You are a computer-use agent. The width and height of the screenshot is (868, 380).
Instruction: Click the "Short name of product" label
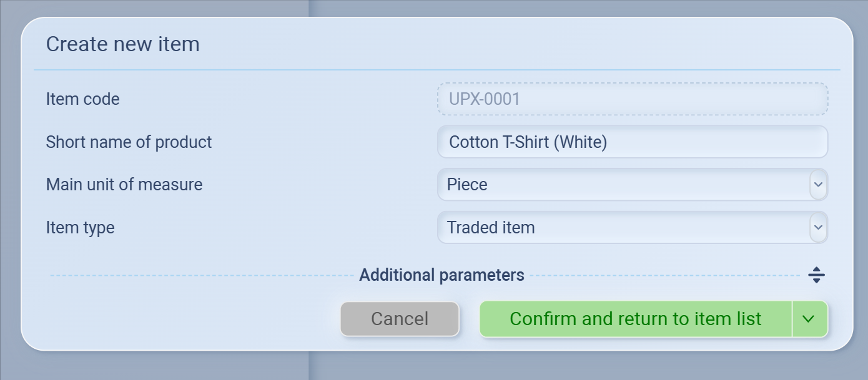[129, 142]
